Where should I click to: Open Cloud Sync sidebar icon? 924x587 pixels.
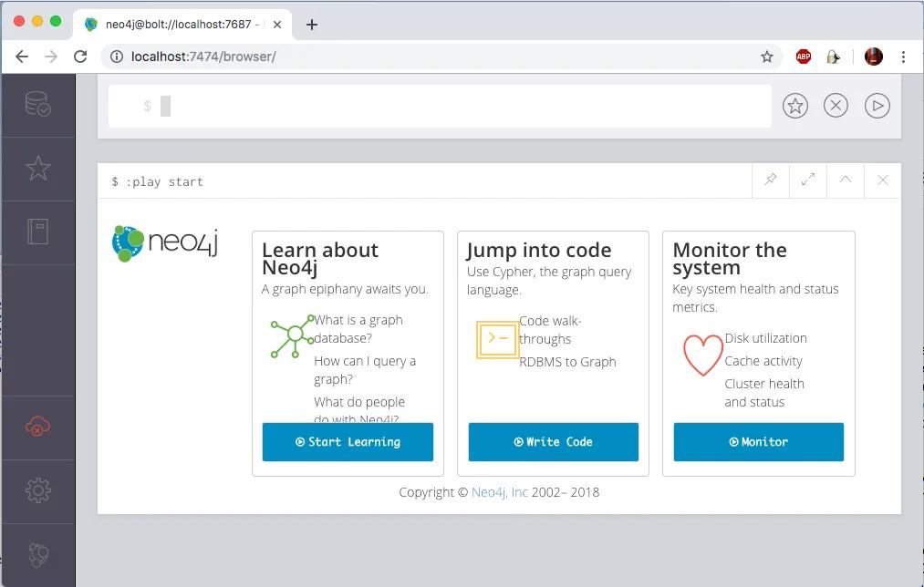(37, 427)
